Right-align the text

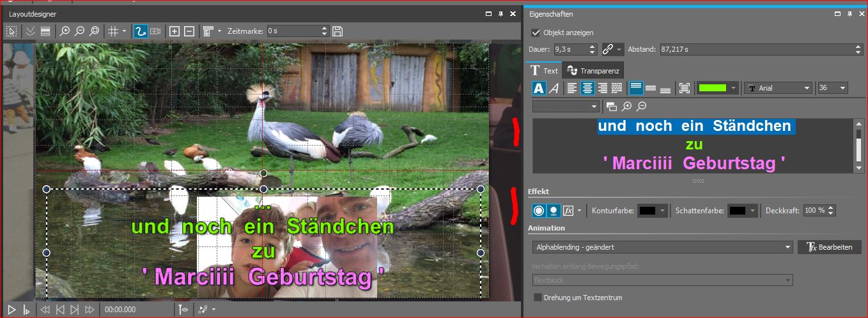[x=601, y=88]
